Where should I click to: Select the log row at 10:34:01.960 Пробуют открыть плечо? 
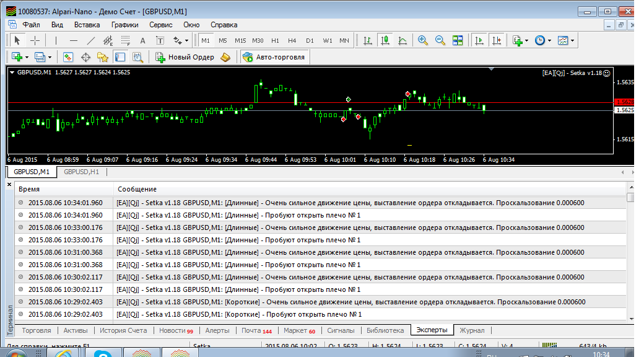point(321,215)
